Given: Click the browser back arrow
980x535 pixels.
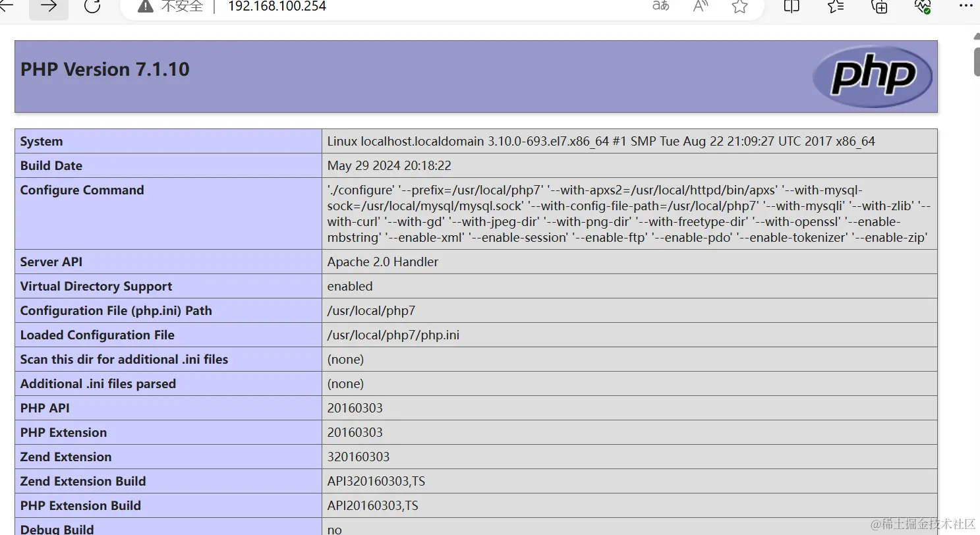Looking at the screenshot, I should [x=6, y=6].
